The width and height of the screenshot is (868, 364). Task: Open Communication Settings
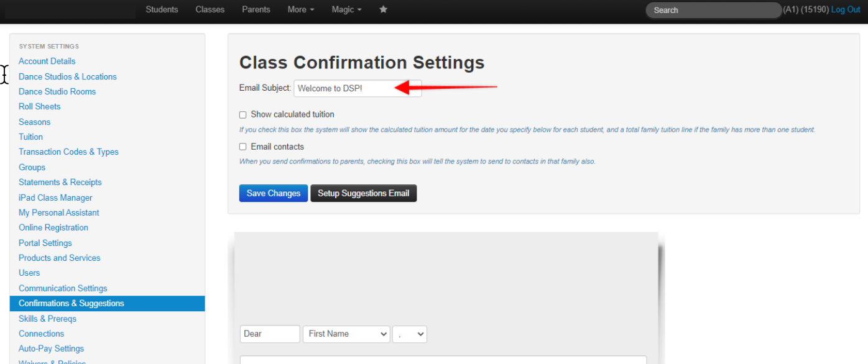(x=63, y=288)
